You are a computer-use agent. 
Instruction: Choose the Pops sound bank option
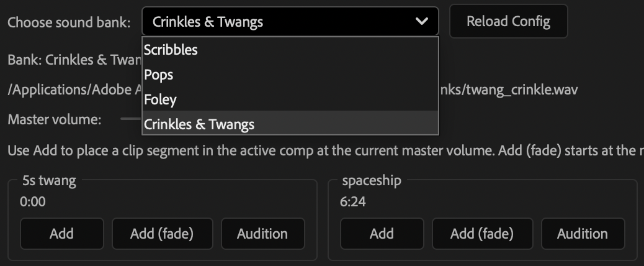pos(159,75)
